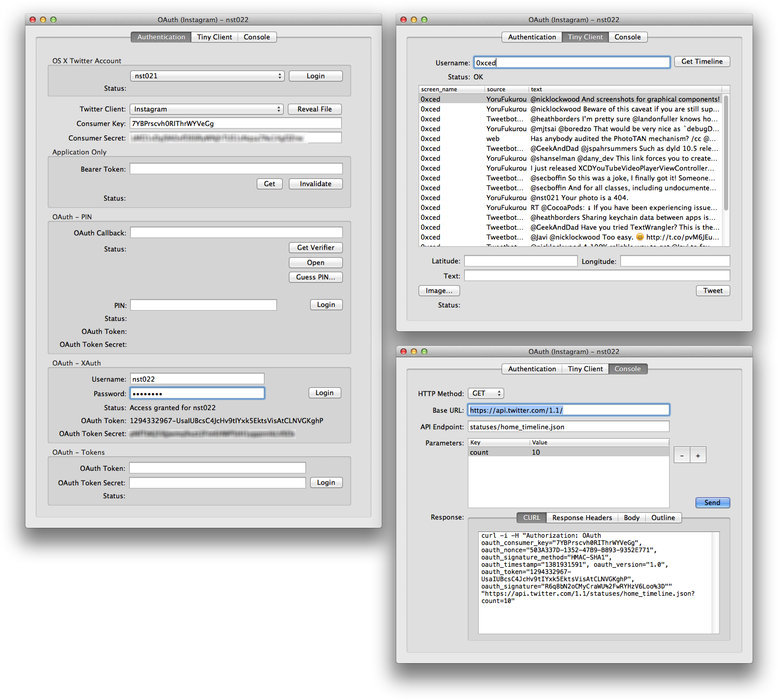Click the Open button in OAuth PIN
778x700 pixels.
pos(315,262)
